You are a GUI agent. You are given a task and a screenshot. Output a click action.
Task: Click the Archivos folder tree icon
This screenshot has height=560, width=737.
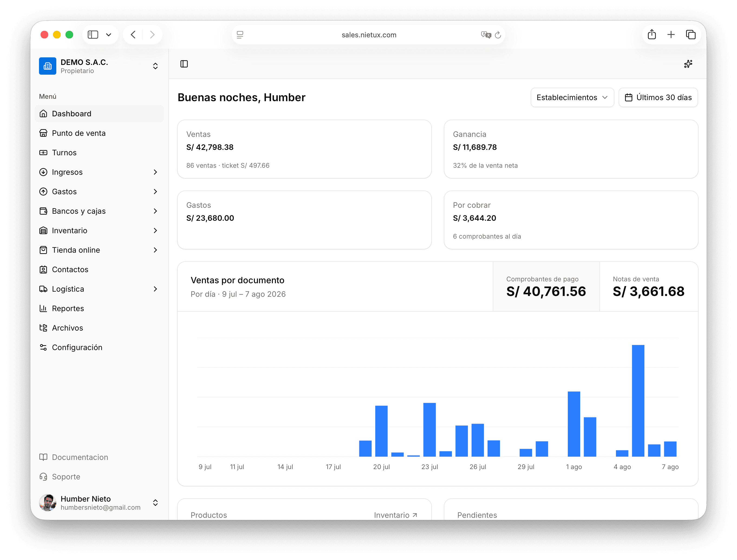[43, 328]
